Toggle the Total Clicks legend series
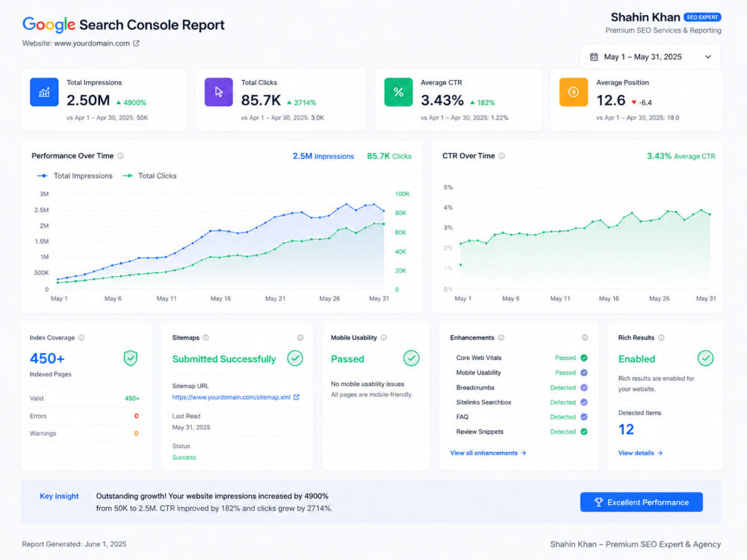 [x=149, y=175]
